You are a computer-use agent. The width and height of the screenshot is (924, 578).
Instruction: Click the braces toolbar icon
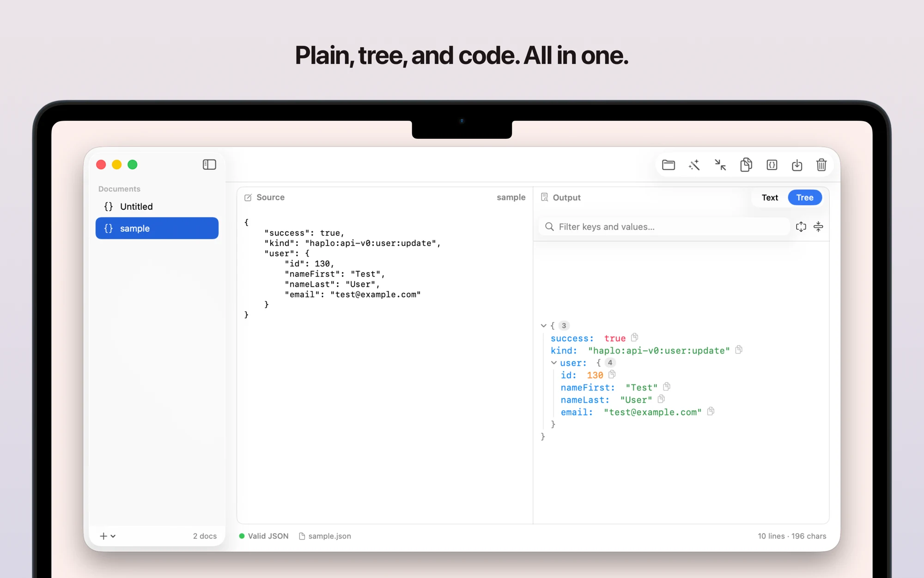coord(772,165)
